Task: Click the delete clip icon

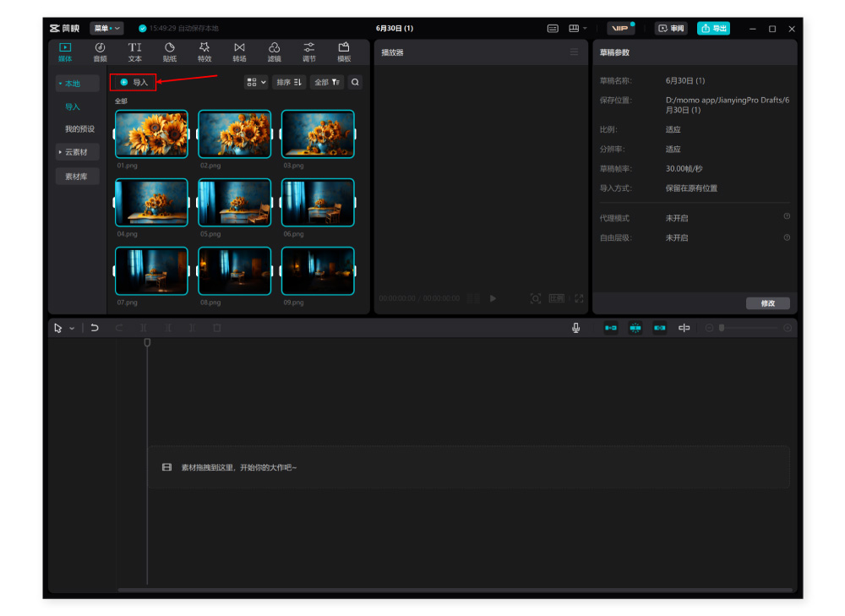Action: point(217,328)
